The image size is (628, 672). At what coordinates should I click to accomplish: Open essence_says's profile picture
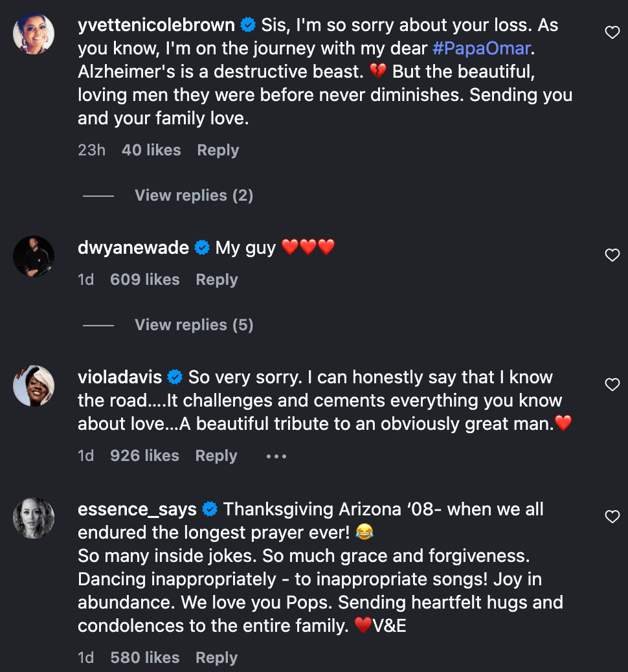34,517
